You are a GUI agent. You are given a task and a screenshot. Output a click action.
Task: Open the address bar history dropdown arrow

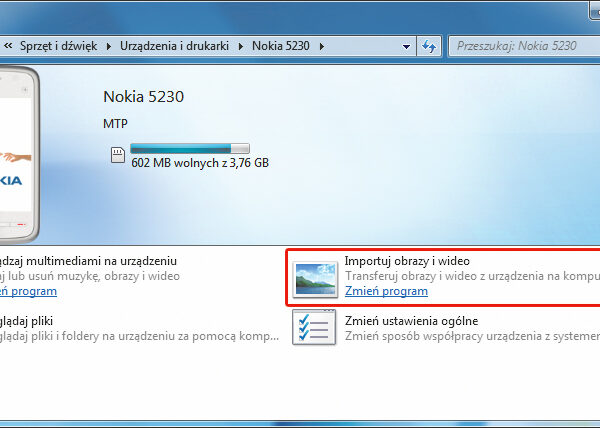pos(406,46)
